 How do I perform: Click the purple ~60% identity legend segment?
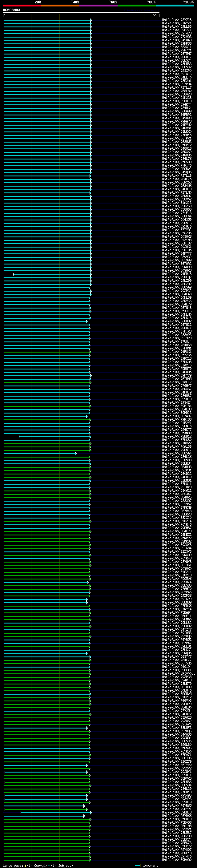pyautogui.click(x=99, y=6)
